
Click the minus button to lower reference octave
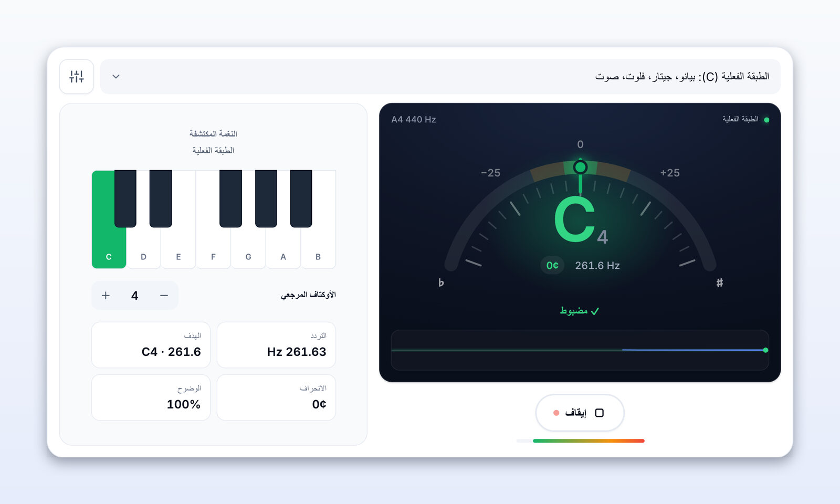point(164,296)
